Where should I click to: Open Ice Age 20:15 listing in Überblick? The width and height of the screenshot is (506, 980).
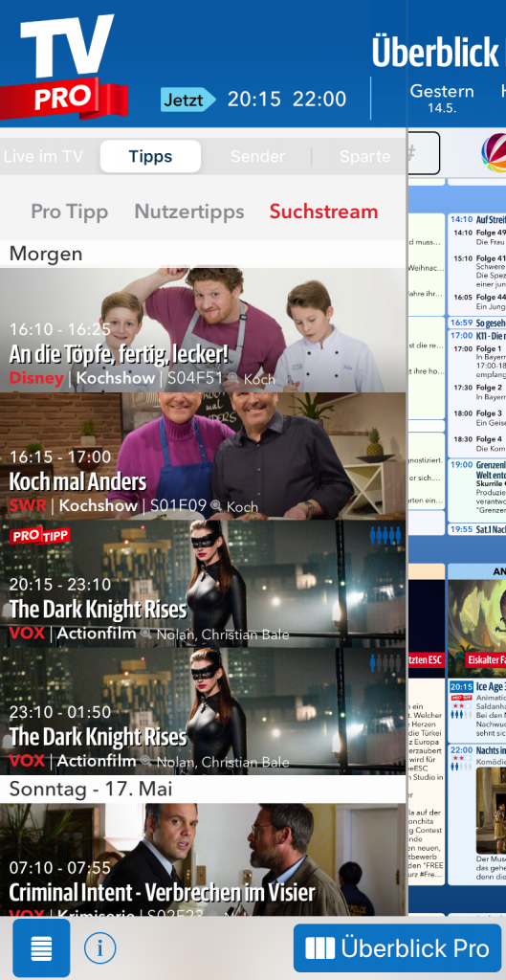[x=477, y=709]
